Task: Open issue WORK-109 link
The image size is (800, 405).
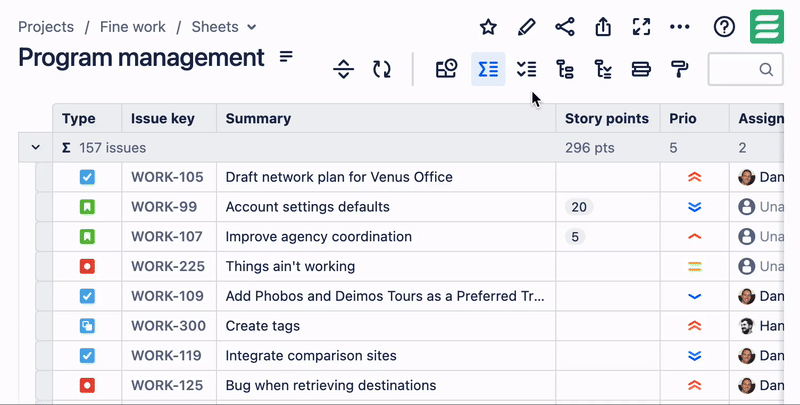Action: 167,296
